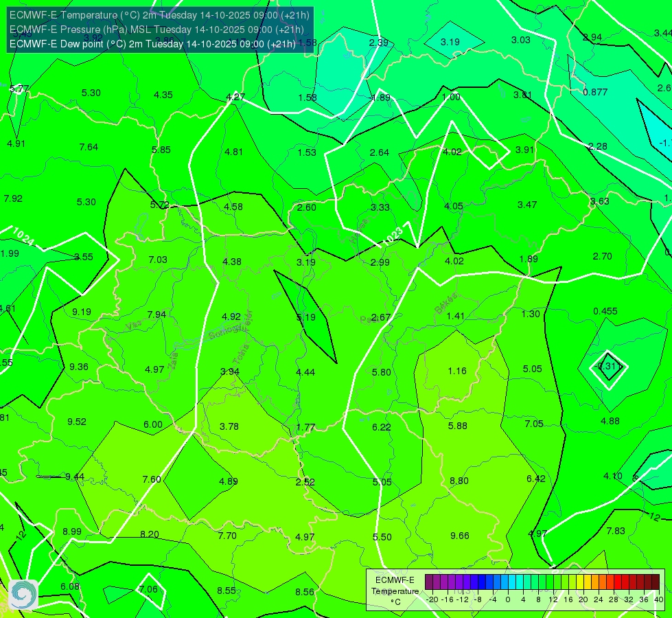The height and width of the screenshot is (618, 672).
Task: Click the dew point value 8.99
Action: [72, 531]
